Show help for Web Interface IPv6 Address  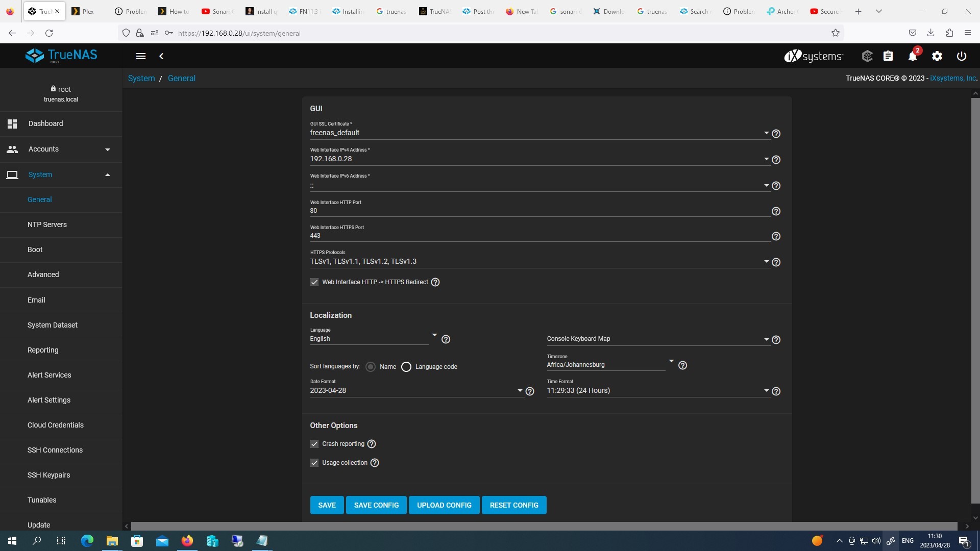[776, 186]
